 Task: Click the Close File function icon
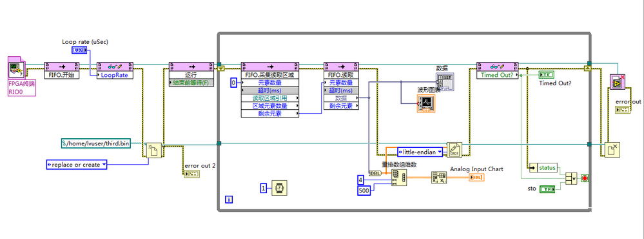[612, 150]
